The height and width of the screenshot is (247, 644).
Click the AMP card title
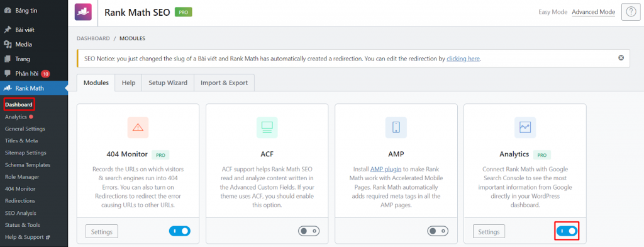click(396, 154)
